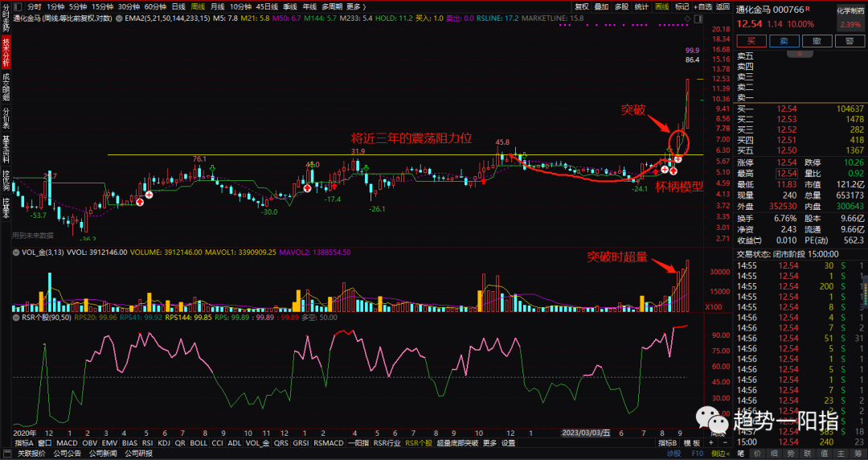This screenshot has height=460, width=868.
Task: Click the 标记 mark button
Action: 682,6
